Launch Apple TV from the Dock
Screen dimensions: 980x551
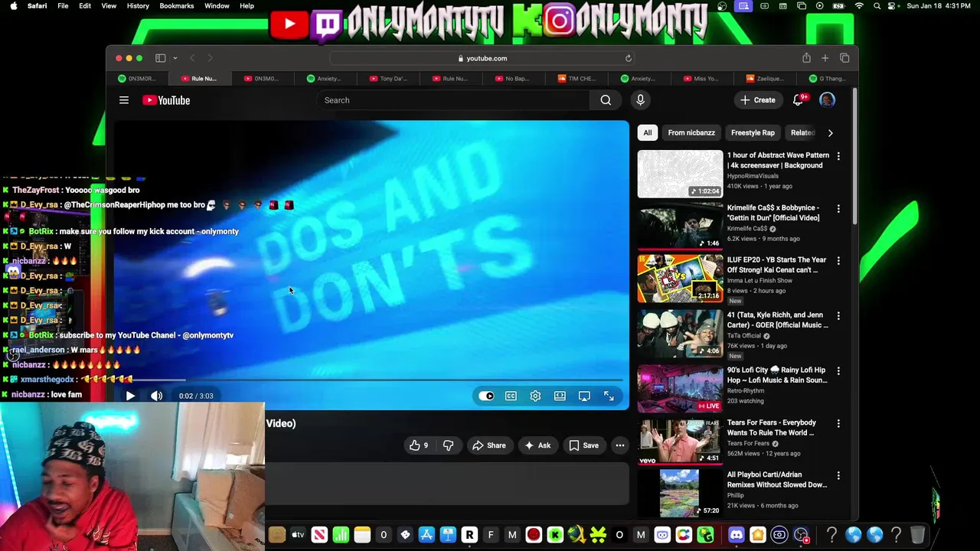coord(298,535)
